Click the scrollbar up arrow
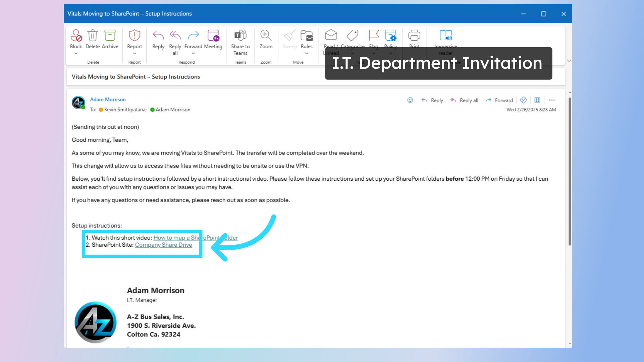The image size is (644, 362). click(570, 93)
